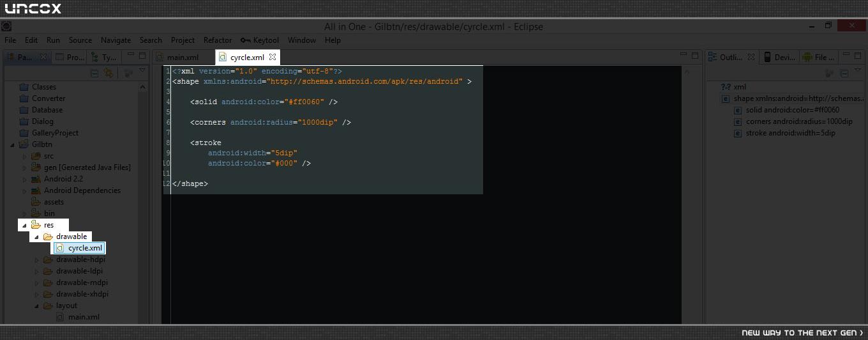This screenshot has height=340, width=868.
Task: Open the File menu
Action: click(x=10, y=40)
